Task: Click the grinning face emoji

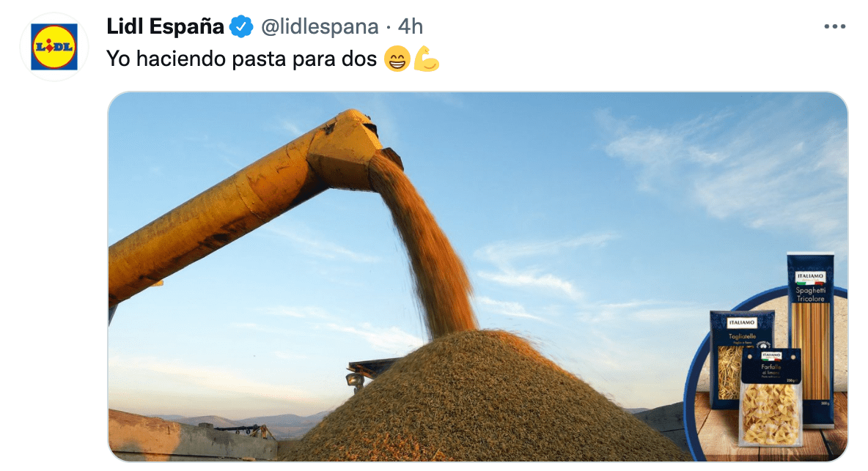Action: click(397, 59)
